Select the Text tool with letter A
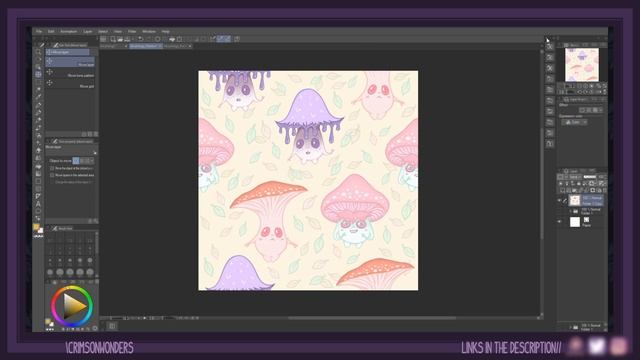640x360 pixels. point(38,204)
